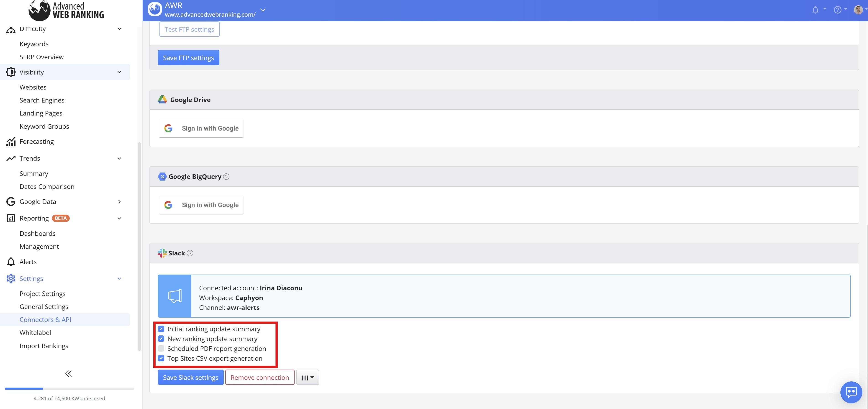Sign in with Google for Google Drive
This screenshot has width=868, height=409.
pyautogui.click(x=201, y=128)
